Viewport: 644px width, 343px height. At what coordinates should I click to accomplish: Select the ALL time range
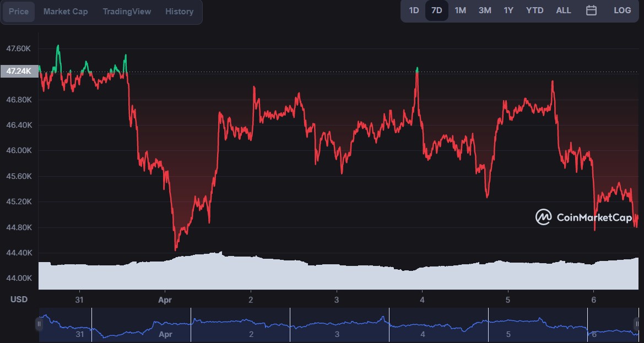tap(564, 10)
